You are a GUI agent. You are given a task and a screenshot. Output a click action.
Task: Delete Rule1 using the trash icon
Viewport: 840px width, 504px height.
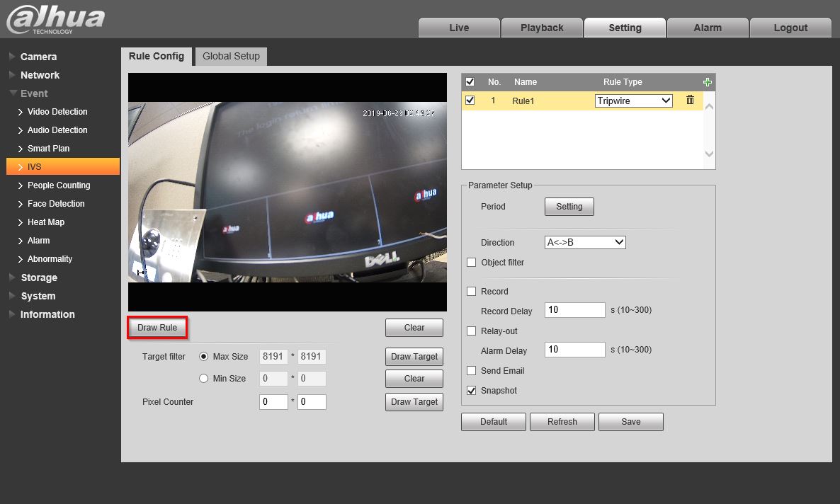[x=690, y=101]
